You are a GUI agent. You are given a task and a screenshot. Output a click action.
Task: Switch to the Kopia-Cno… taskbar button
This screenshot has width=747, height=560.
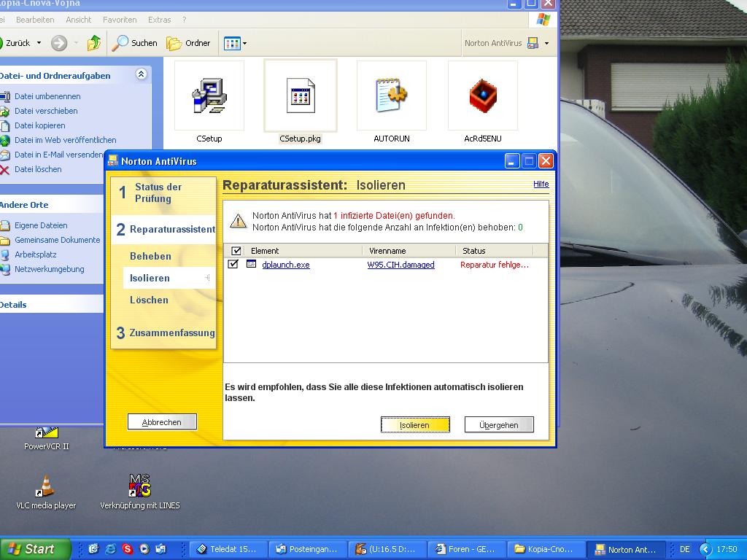point(545,550)
